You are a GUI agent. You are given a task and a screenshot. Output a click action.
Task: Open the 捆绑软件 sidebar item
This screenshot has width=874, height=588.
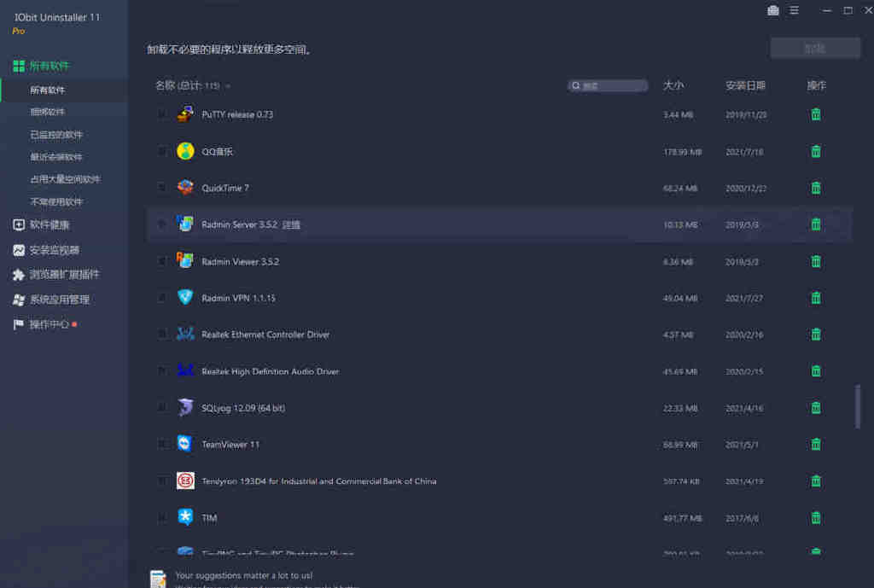pos(48,112)
